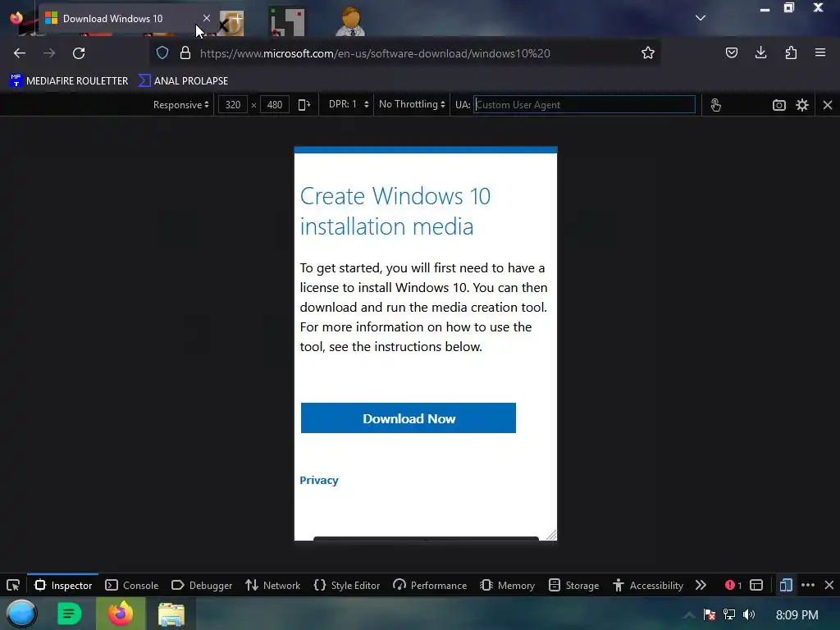This screenshot has height=630, width=840.
Task: Open the No Throttling dropdown
Action: pyautogui.click(x=412, y=104)
